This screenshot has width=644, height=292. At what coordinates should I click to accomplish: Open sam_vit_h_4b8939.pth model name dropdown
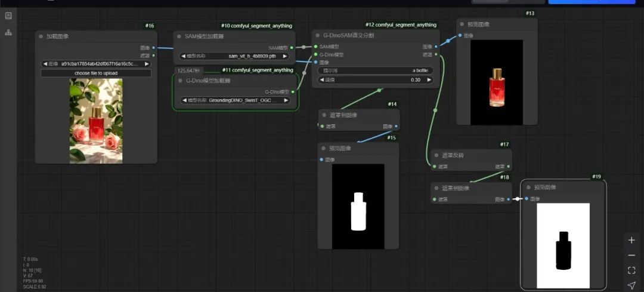point(234,56)
